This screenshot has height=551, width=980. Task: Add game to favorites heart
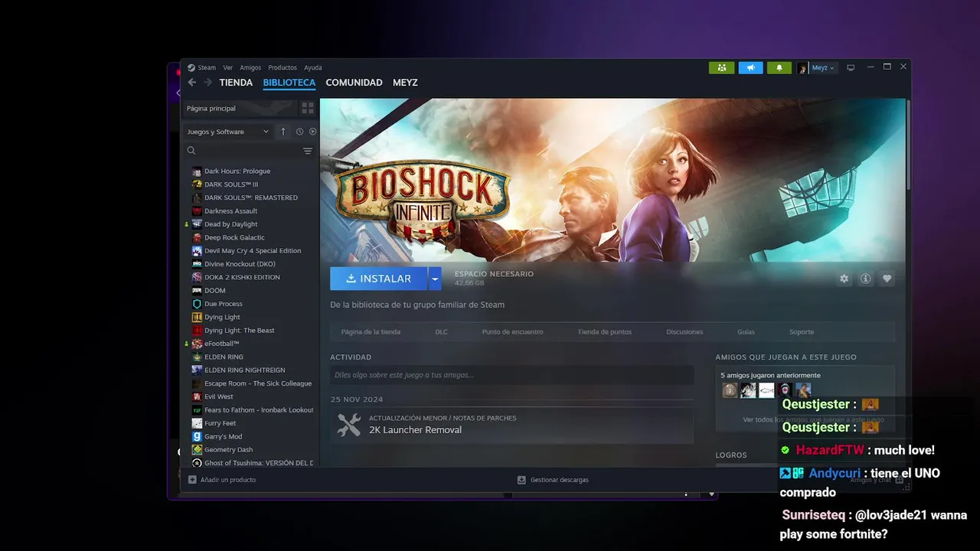point(887,279)
